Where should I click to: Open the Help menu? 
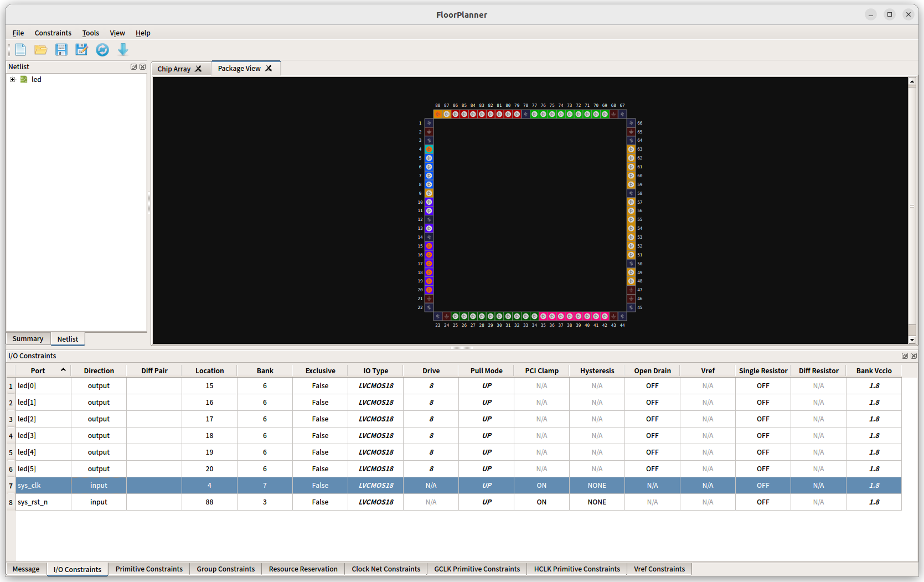[143, 33]
